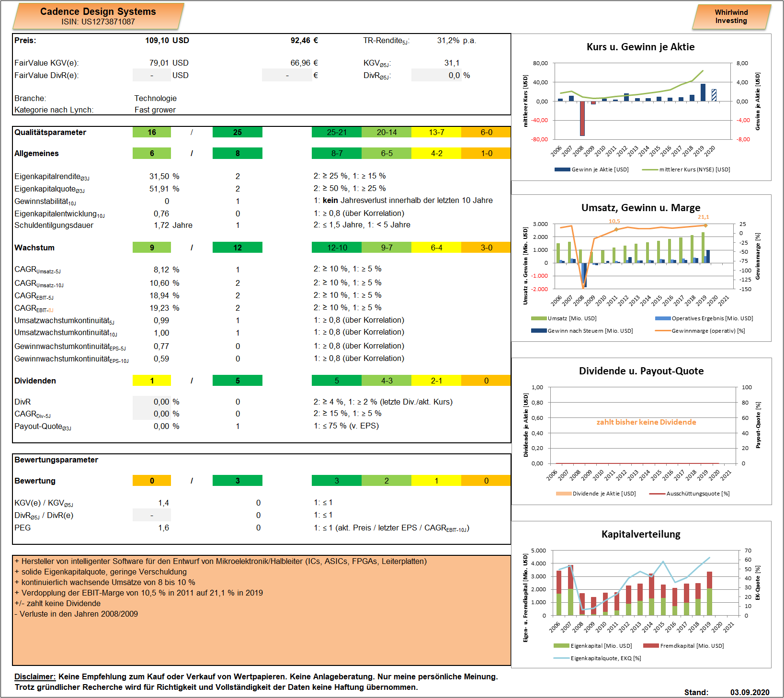
Task: Click the KGV Ø5J value 31,1
Action: [452, 63]
